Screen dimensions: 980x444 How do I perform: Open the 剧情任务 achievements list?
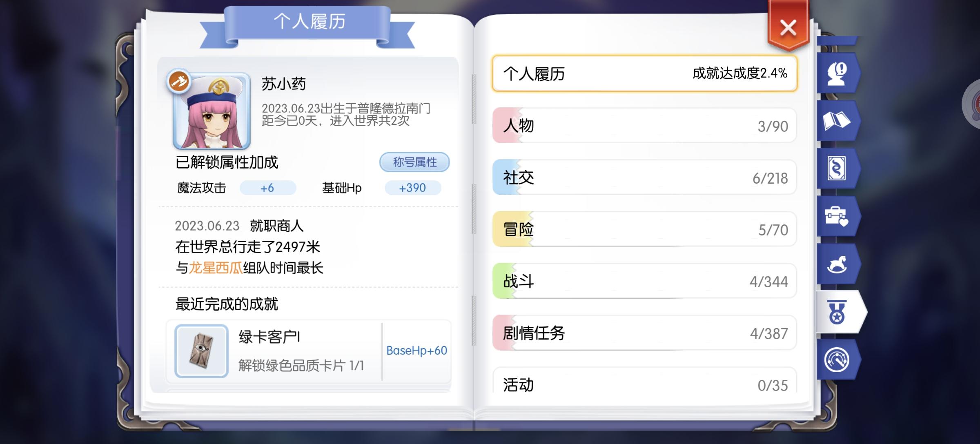coord(644,333)
